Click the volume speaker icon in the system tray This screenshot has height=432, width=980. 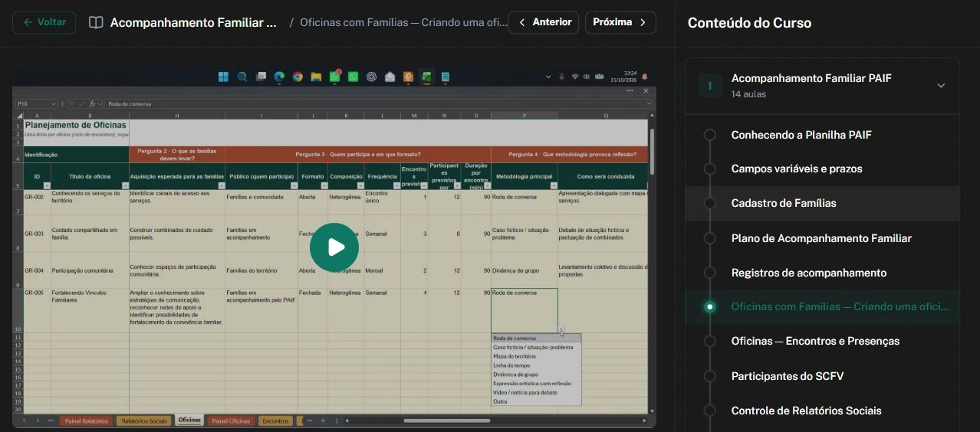pyautogui.click(x=587, y=77)
